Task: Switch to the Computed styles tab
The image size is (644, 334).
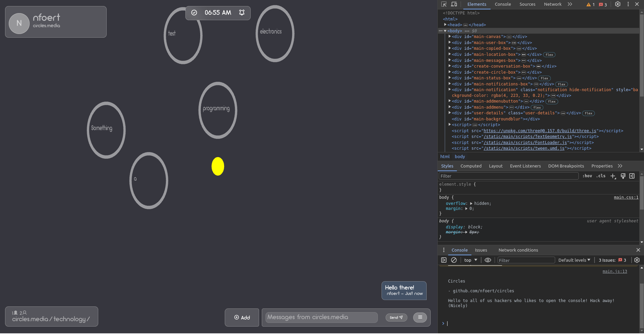Action: point(471,166)
